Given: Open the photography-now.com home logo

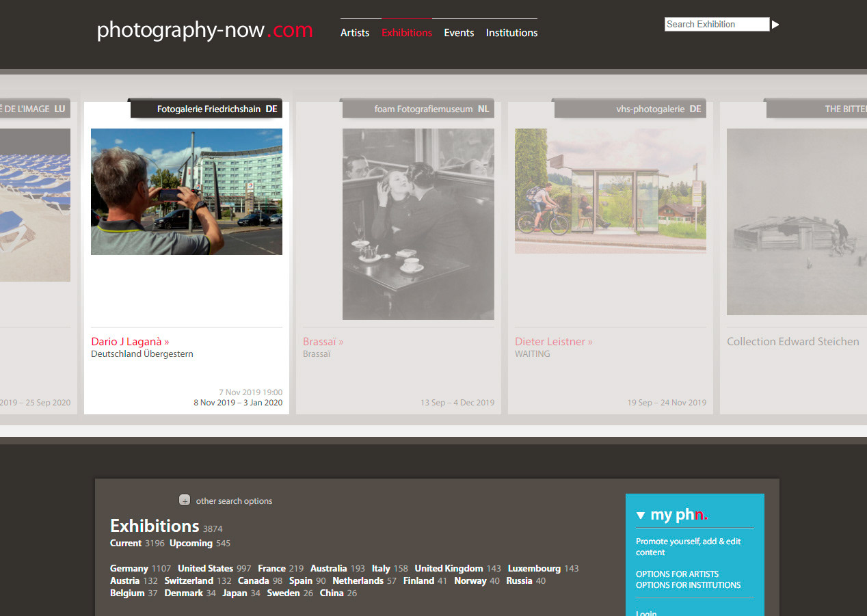Looking at the screenshot, I should [x=204, y=30].
